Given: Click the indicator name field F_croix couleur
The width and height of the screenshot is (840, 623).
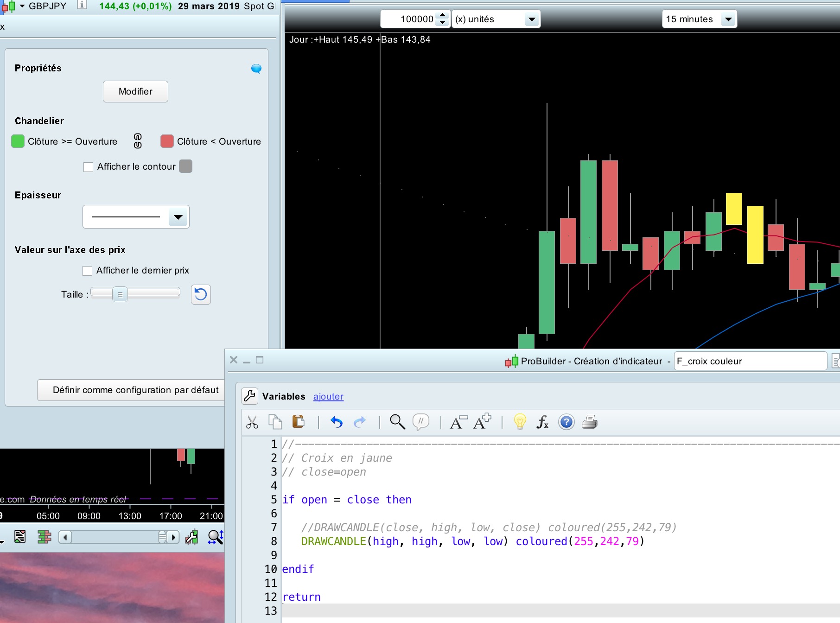Looking at the screenshot, I should click(750, 362).
